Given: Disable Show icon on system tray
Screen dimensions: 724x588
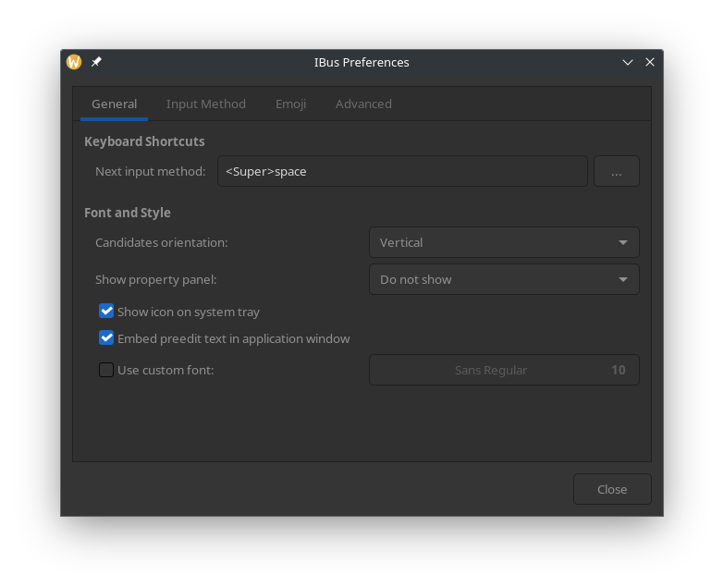Looking at the screenshot, I should pos(106,312).
